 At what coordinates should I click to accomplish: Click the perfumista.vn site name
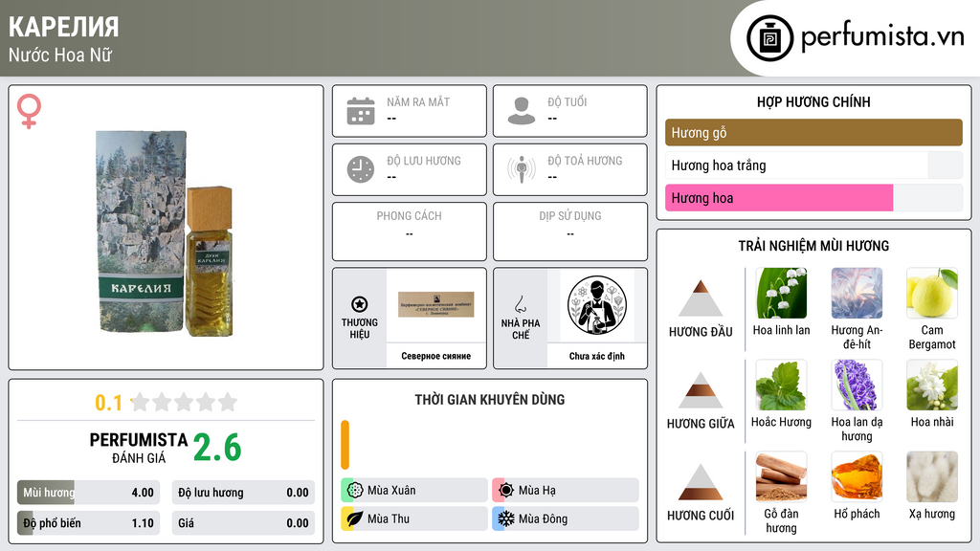[882, 37]
